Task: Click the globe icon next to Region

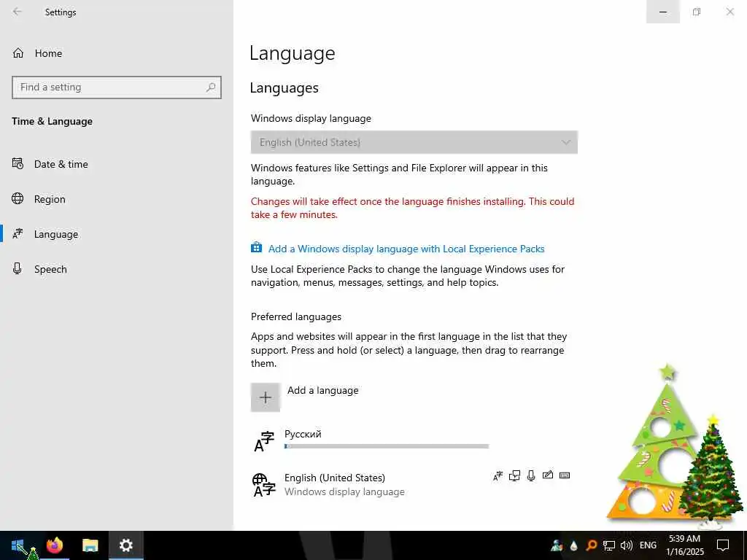Action: pyautogui.click(x=18, y=198)
